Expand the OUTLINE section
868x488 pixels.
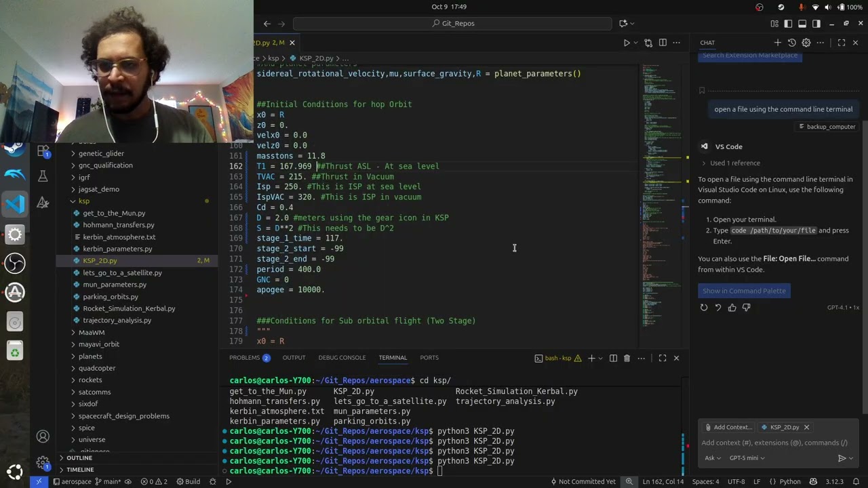coord(136,457)
